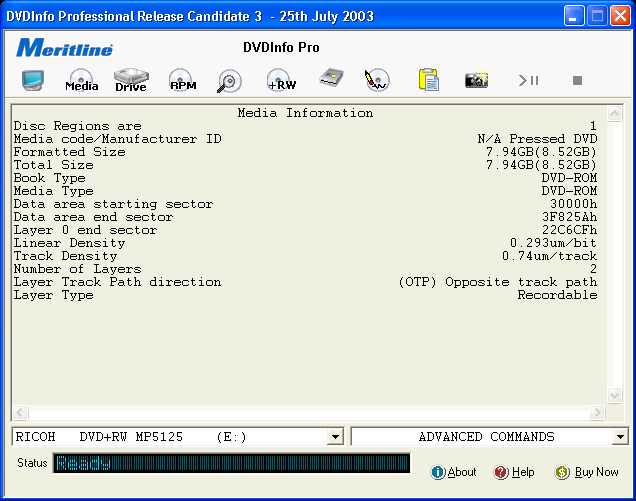Image resolution: width=636 pixels, height=501 pixels.
Task: Click the 'DVDInfo Pro' title text
Action: pyautogui.click(x=281, y=47)
